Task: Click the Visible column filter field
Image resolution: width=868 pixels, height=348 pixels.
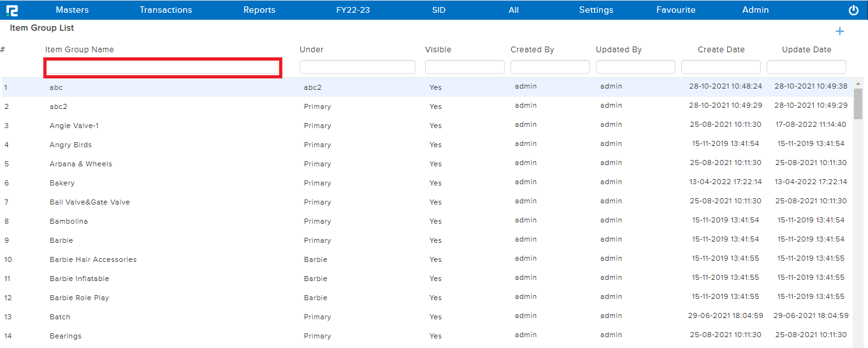Action: coord(465,68)
